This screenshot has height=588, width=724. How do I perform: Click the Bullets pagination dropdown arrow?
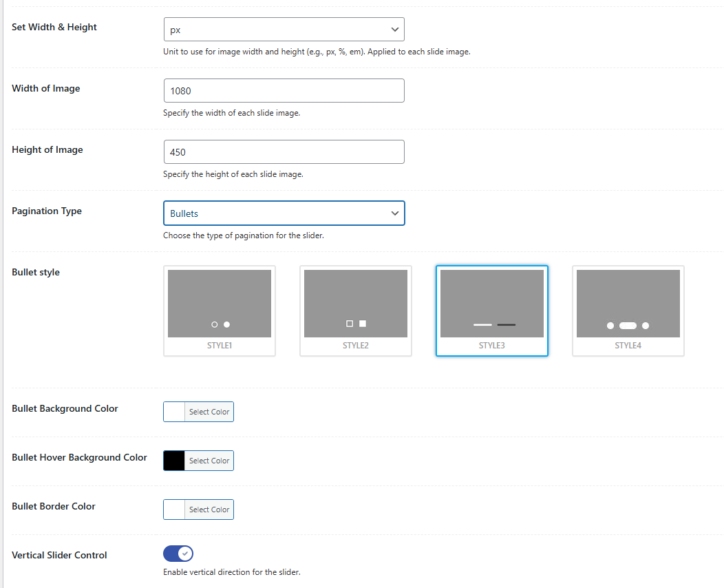(x=395, y=213)
